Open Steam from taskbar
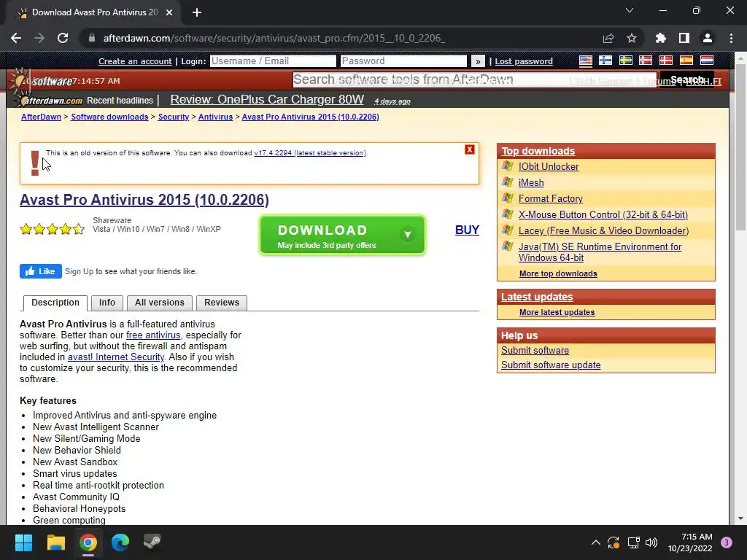Screen dimensions: 747x560 (x=152, y=542)
